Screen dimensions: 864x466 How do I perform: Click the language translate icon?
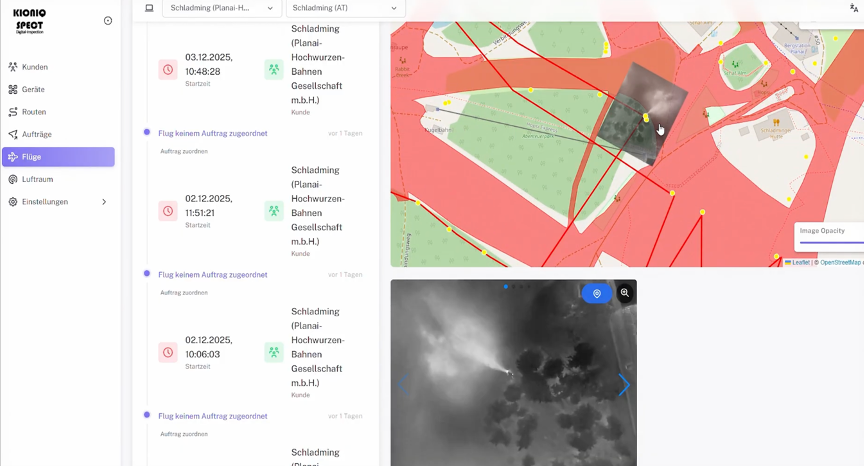click(853, 8)
